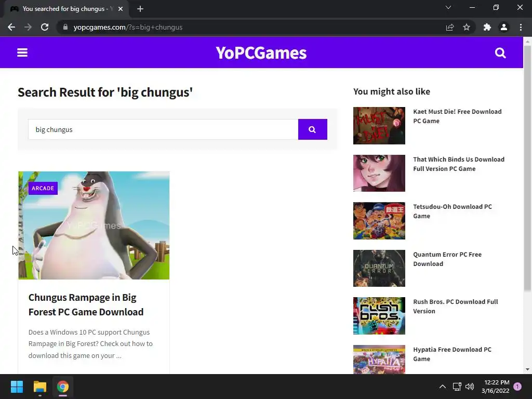Screen dimensions: 532x399
Task: Click the 'You might also like' heading
Action: pyautogui.click(x=392, y=91)
